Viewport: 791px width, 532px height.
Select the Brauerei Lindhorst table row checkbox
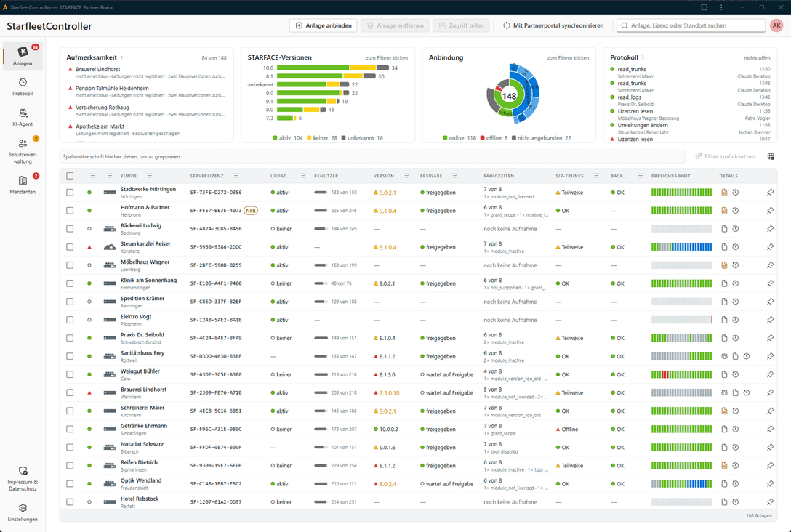point(70,393)
